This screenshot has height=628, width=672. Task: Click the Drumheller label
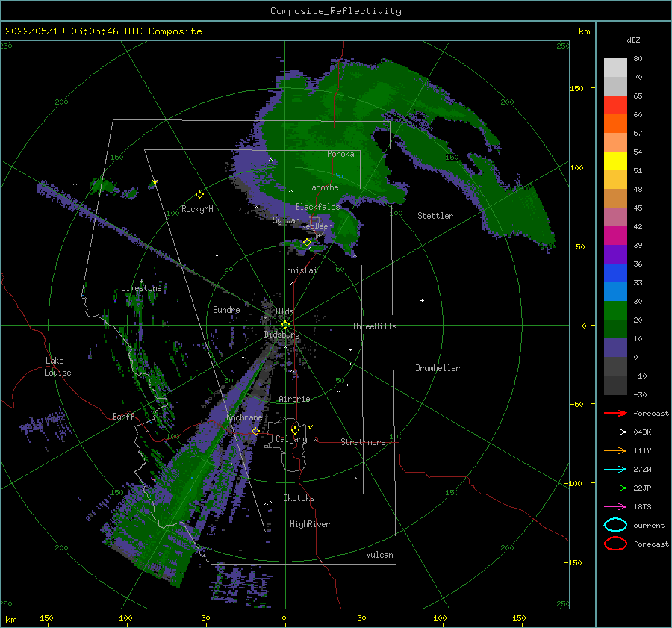point(438,368)
